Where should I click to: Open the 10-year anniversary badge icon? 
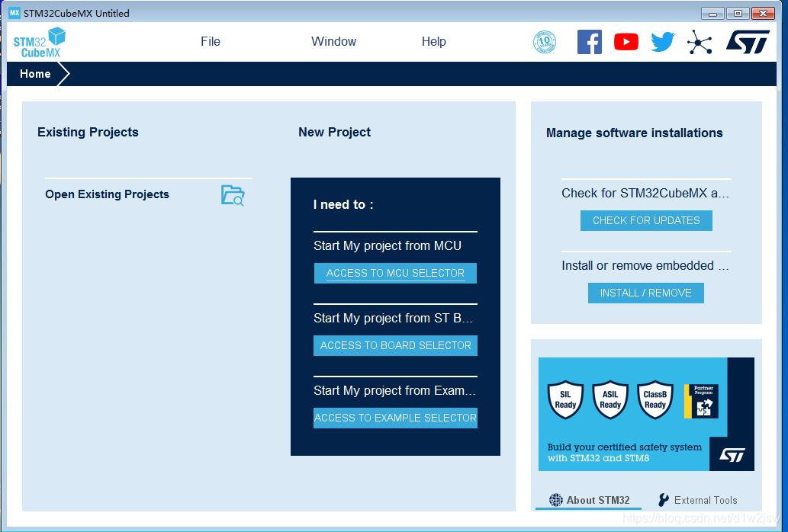coord(544,42)
